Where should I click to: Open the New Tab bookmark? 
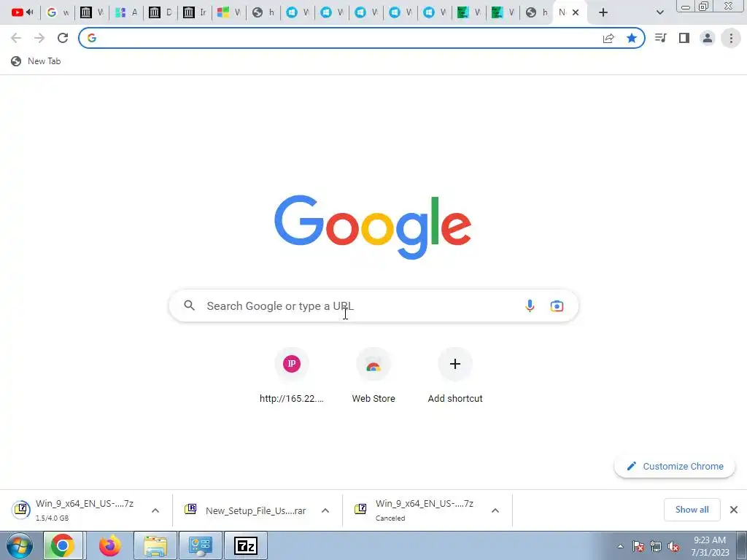(x=36, y=61)
